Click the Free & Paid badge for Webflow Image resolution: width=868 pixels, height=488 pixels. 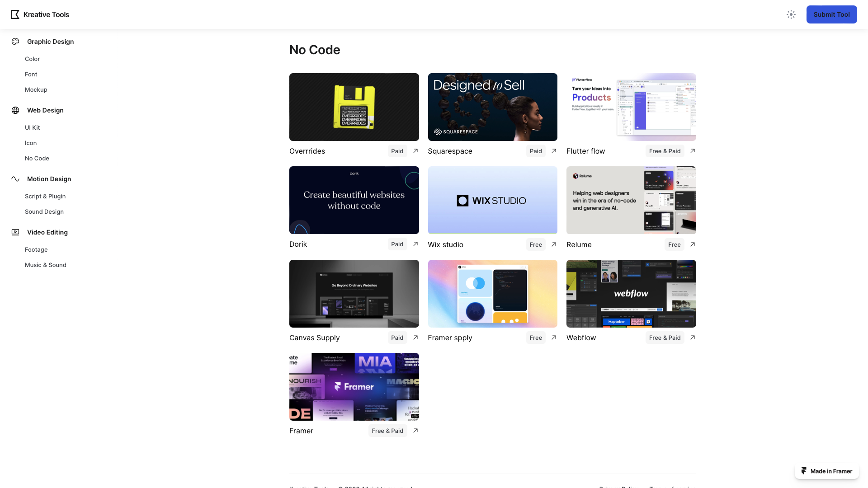[x=665, y=338]
